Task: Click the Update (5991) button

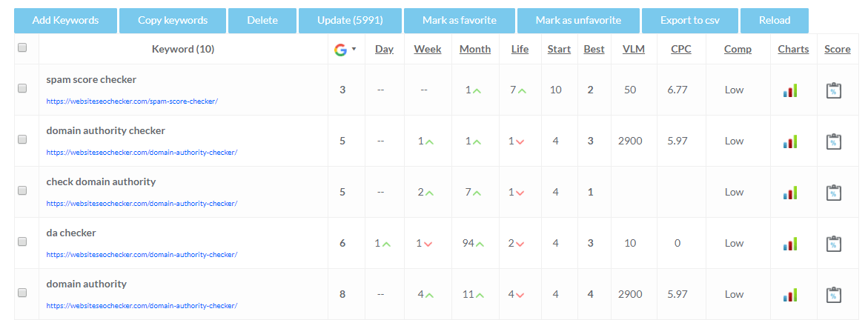Action: (351, 21)
